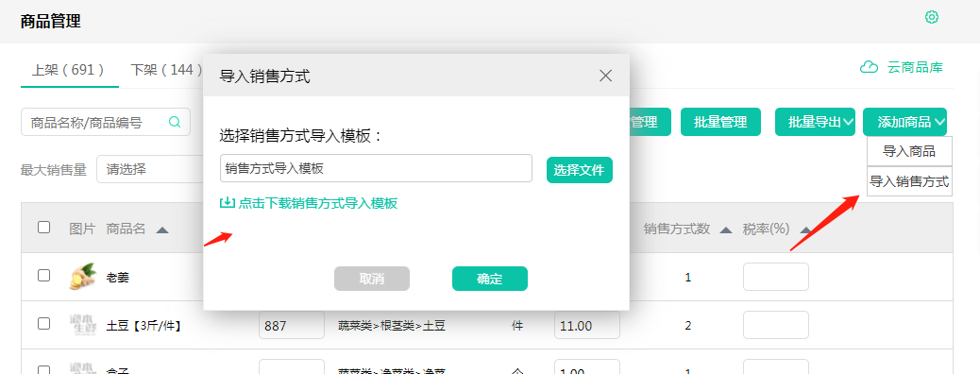Choose 导入商品 from the menu
980x374 pixels.
[909, 151]
